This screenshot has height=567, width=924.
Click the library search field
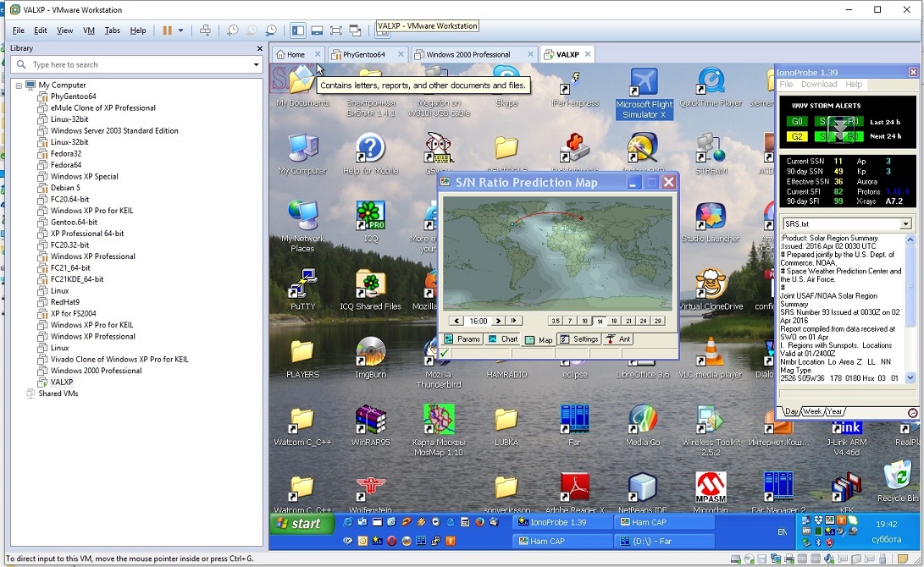click(x=136, y=65)
